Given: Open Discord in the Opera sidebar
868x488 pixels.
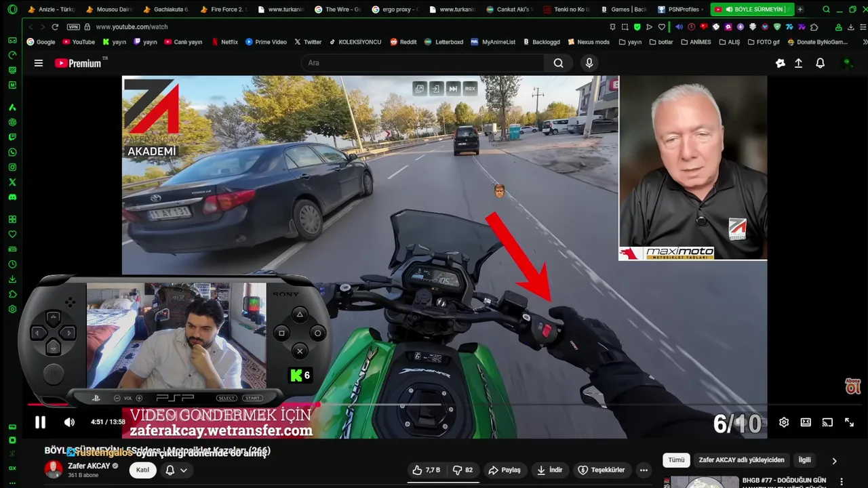Looking at the screenshot, I should 12,197.
